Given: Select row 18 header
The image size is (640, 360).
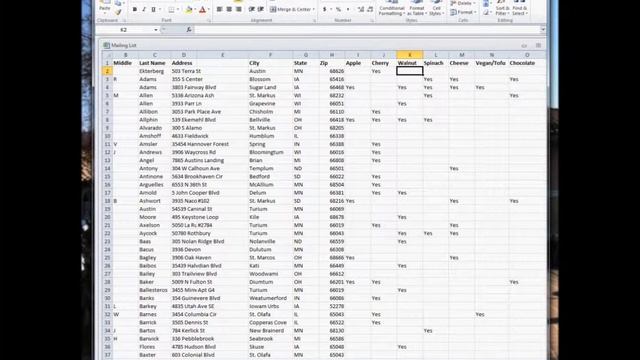Looking at the screenshot, I should [x=107, y=201].
